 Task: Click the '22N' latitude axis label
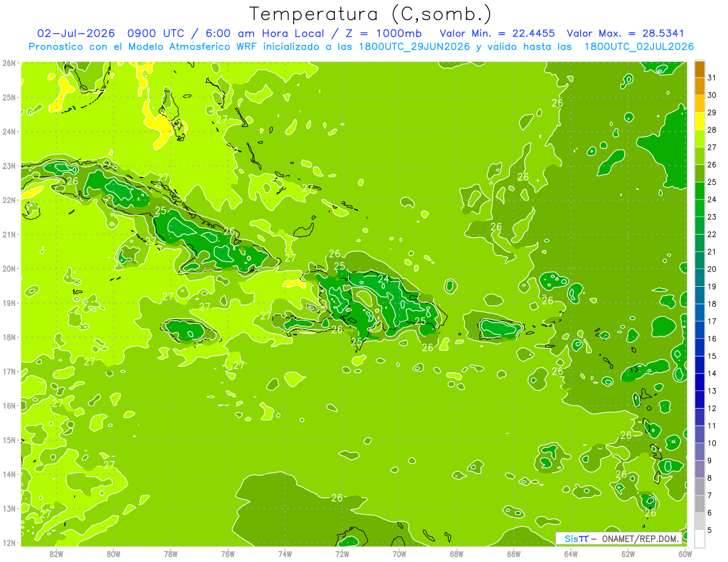click(8, 200)
